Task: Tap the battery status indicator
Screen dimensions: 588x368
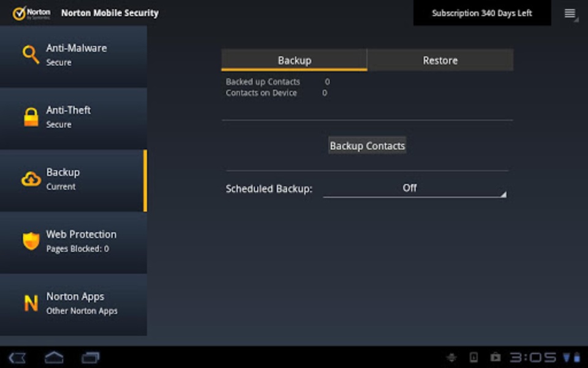Action: pyautogui.click(x=576, y=357)
